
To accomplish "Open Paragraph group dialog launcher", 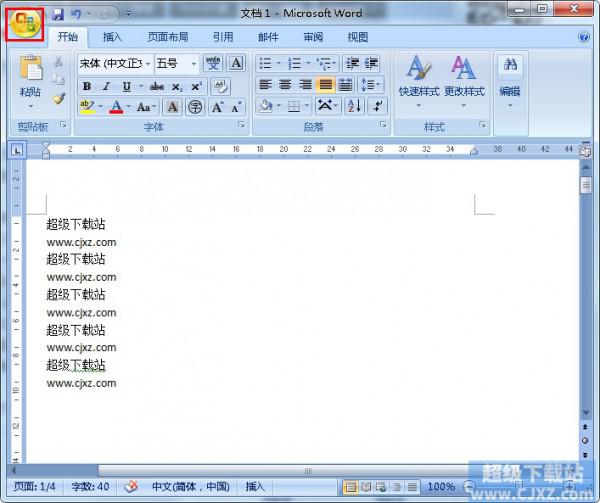I will 383,124.
